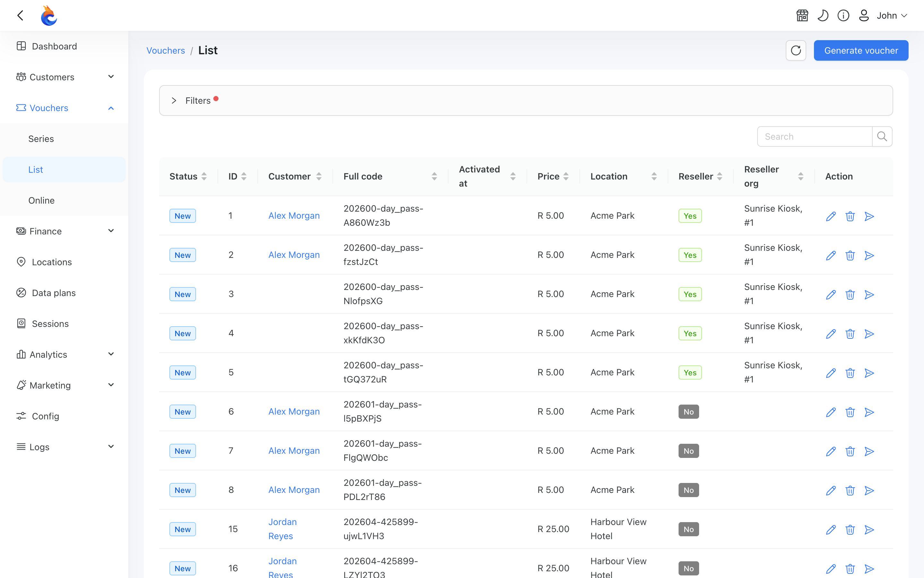Click the back arrow icon in the header
Image resolution: width=924 pixels, height=578 pixels.
click(21, 15)
